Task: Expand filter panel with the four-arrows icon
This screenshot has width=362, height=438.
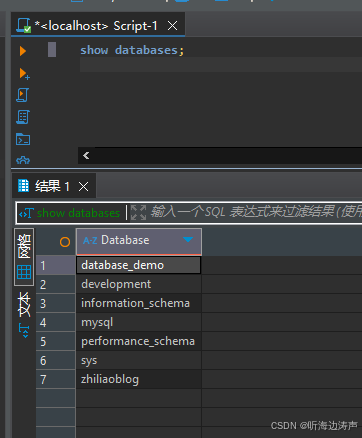Action: (138, 213)
